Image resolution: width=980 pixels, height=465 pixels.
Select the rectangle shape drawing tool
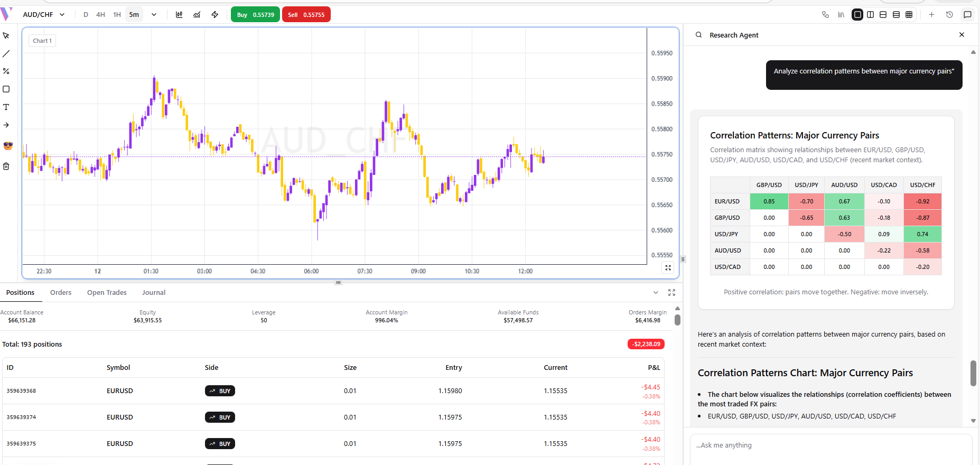click(6, 89)
